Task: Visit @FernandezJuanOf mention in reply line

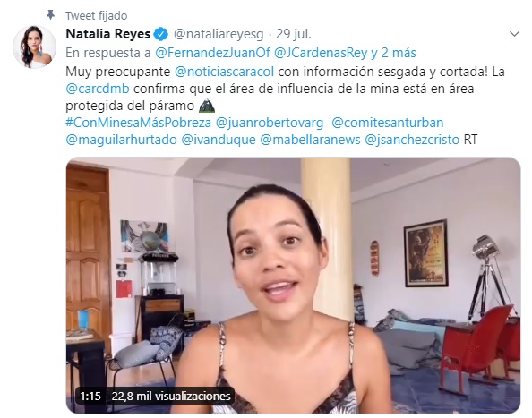Action: [x=213, y=53]
